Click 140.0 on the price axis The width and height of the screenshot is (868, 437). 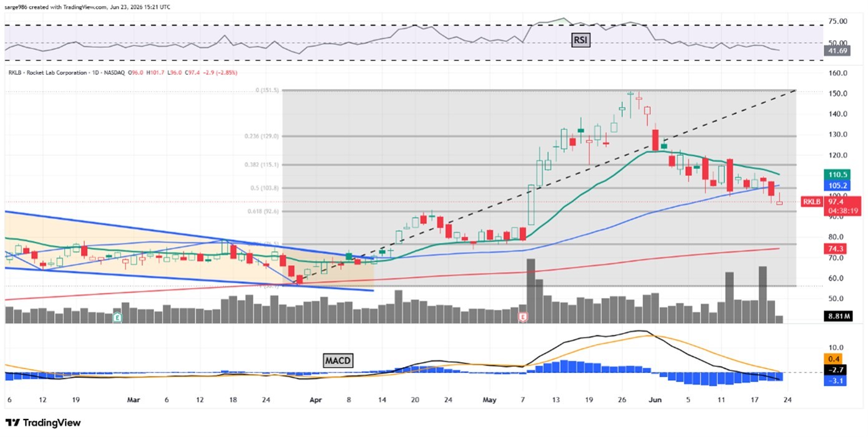pos(838,114)
